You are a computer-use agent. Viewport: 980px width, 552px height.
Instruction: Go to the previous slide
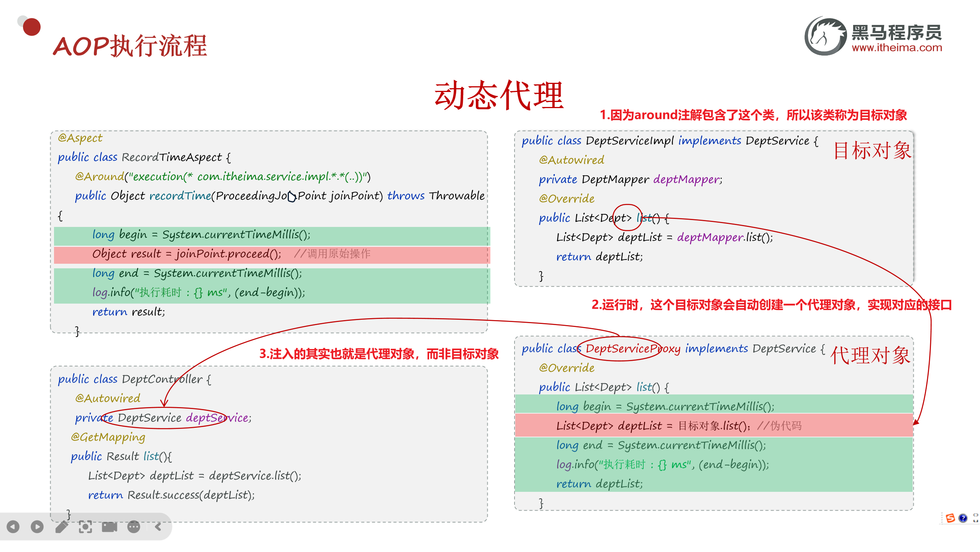[13, 527]
